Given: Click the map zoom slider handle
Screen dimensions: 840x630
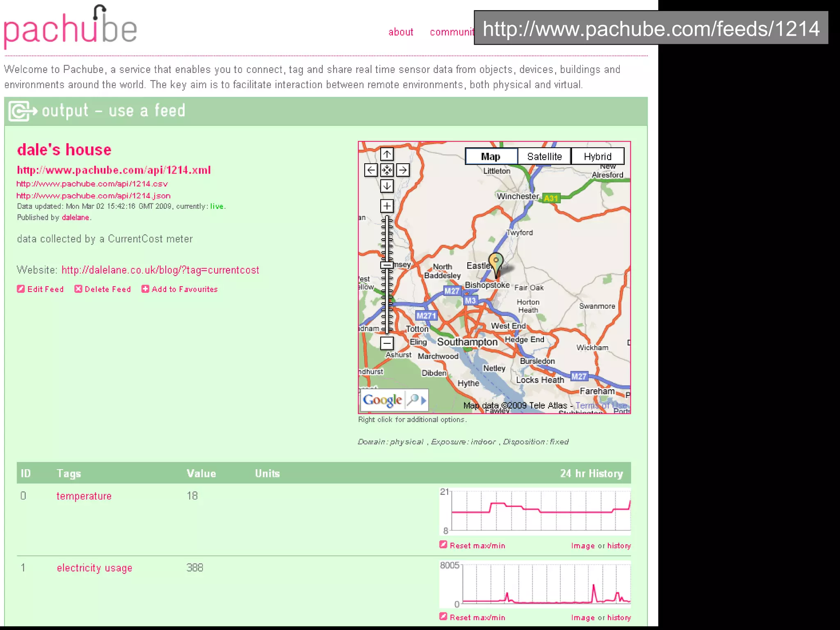Looking at the screenshot, I should (387, 265).
